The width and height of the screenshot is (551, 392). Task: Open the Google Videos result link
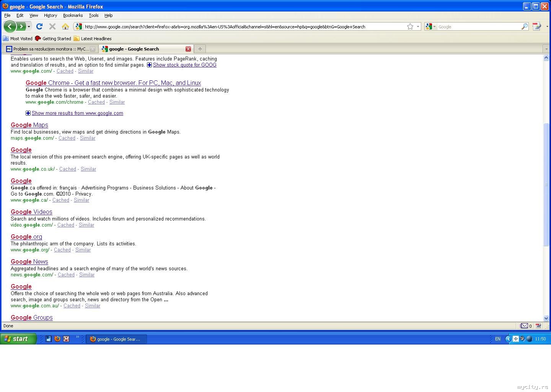point(31,212)
